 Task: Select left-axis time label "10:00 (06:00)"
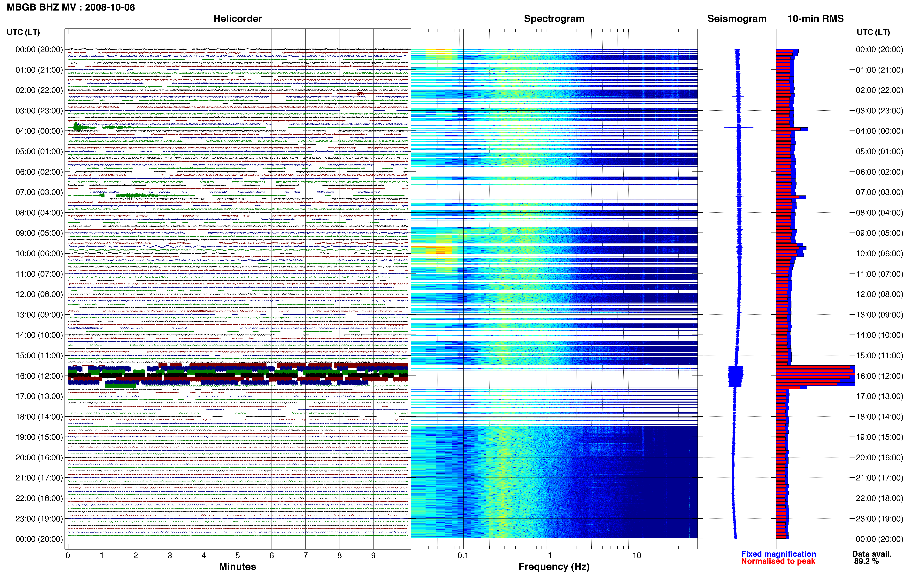pos(39,253)
